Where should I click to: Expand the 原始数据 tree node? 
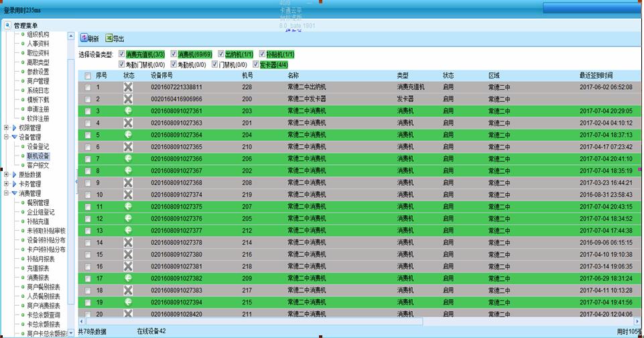click(x=6, y=174)
